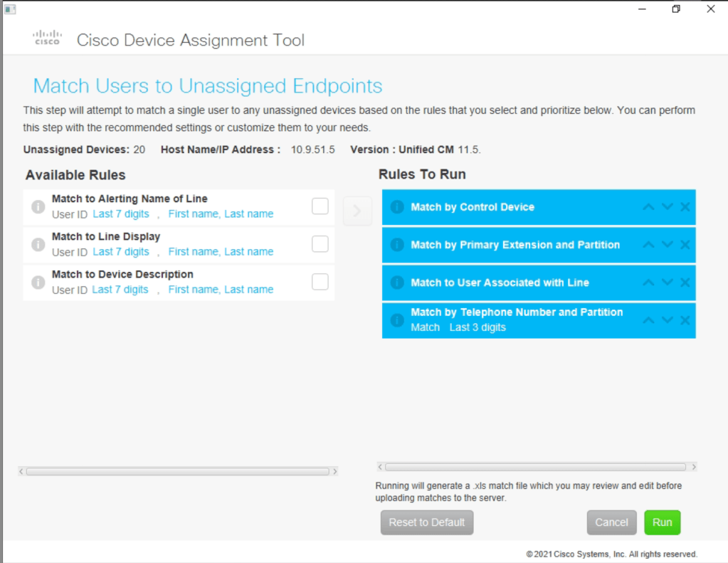This screenshot has height=563, width=728.
Task: Change Last 3 digits setting for Telephone Number
Action: 478,327
